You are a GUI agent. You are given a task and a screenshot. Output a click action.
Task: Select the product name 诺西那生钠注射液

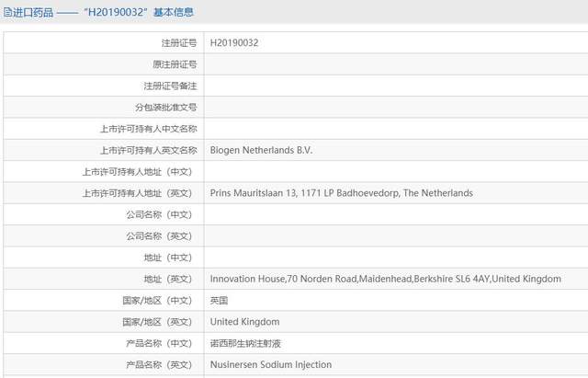pos(245,343)
